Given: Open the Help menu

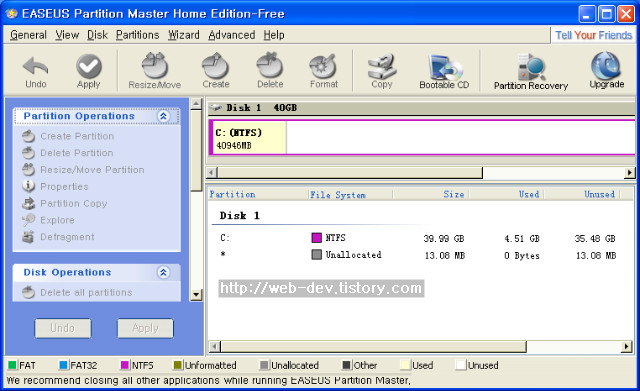Looking at the screenshot, I should pyautogui.click(x=273, y=35).
